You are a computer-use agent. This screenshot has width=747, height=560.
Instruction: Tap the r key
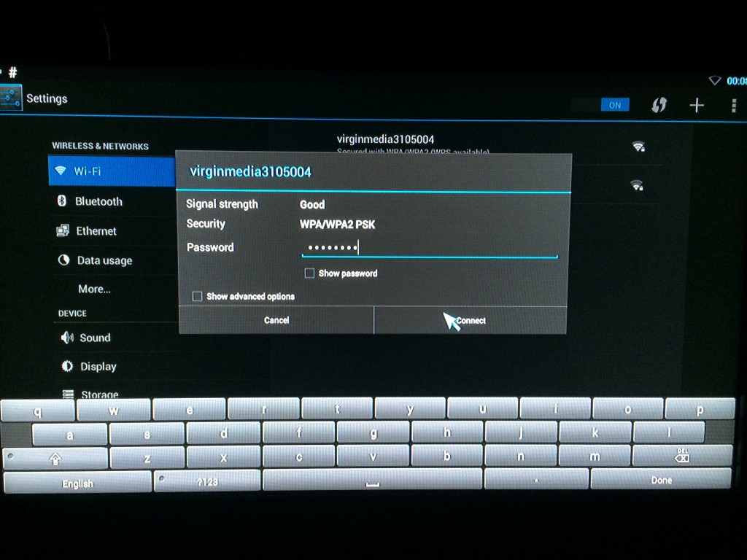263,408
